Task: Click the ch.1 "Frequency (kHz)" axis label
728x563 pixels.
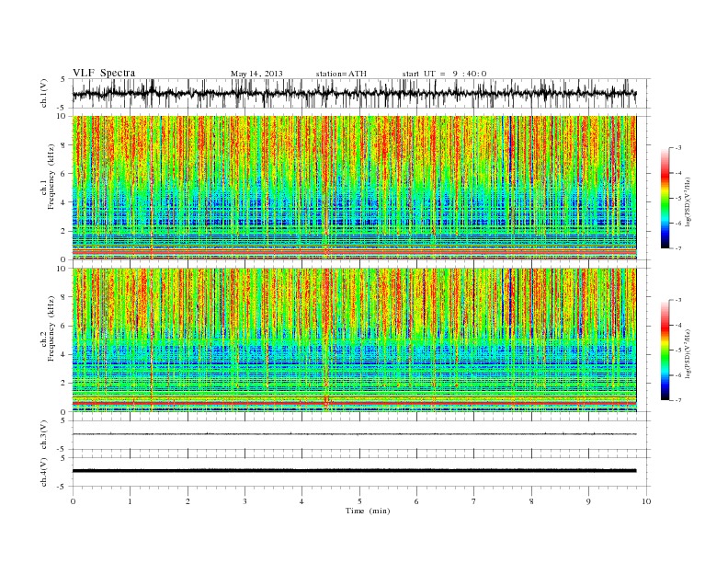Action: point(51,177)
